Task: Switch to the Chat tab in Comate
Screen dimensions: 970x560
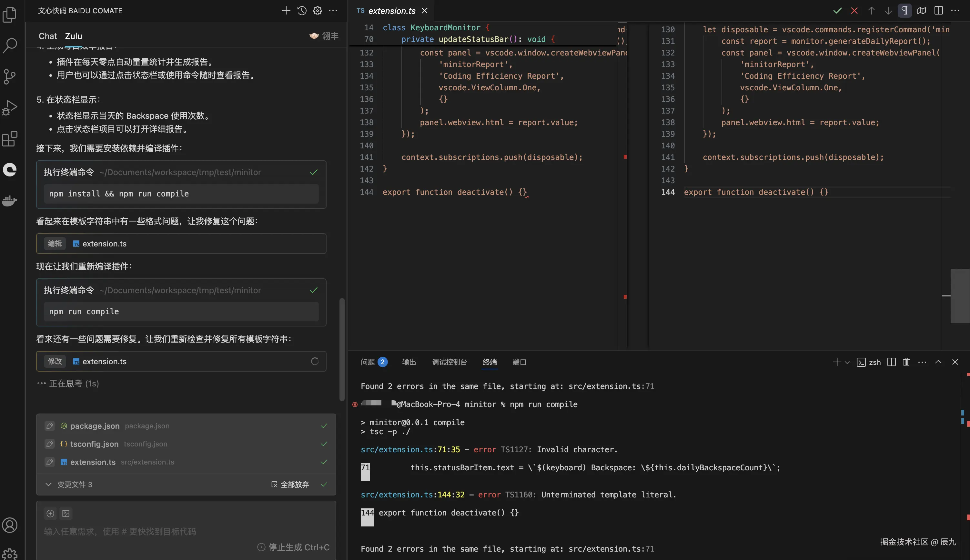Action: point(48,36)
